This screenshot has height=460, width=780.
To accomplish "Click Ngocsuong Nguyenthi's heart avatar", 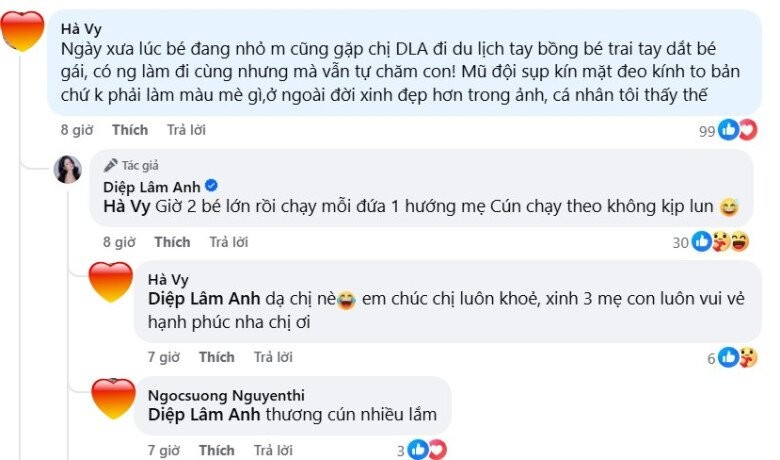I will (x=111, y=399).
